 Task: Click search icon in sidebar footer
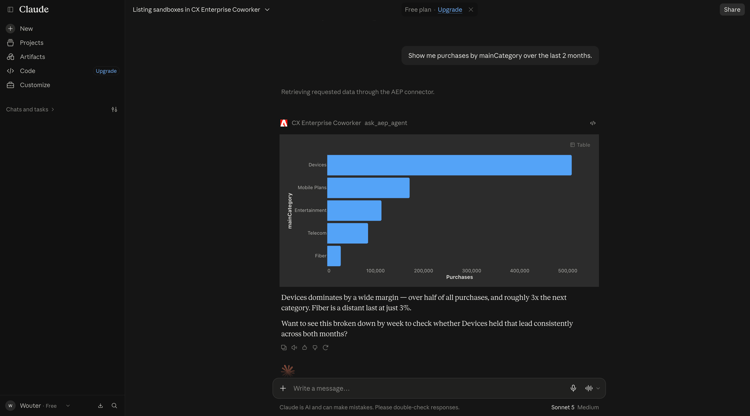pos(114,405)
